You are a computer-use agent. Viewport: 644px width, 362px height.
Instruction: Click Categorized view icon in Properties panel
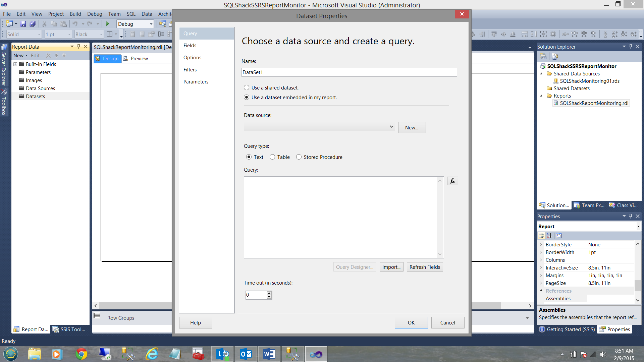tap(541, 236)
